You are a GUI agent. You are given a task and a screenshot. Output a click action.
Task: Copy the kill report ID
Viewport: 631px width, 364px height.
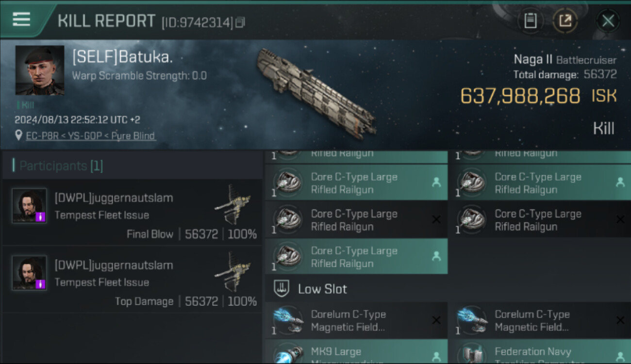[x=240, y=22]
